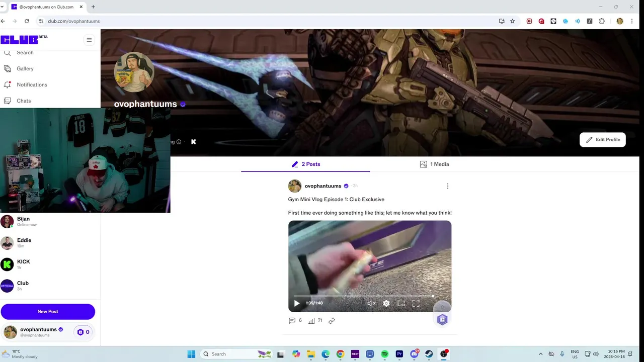
Task: Show hidden system tray icons
Action: [x=541, y=354]
